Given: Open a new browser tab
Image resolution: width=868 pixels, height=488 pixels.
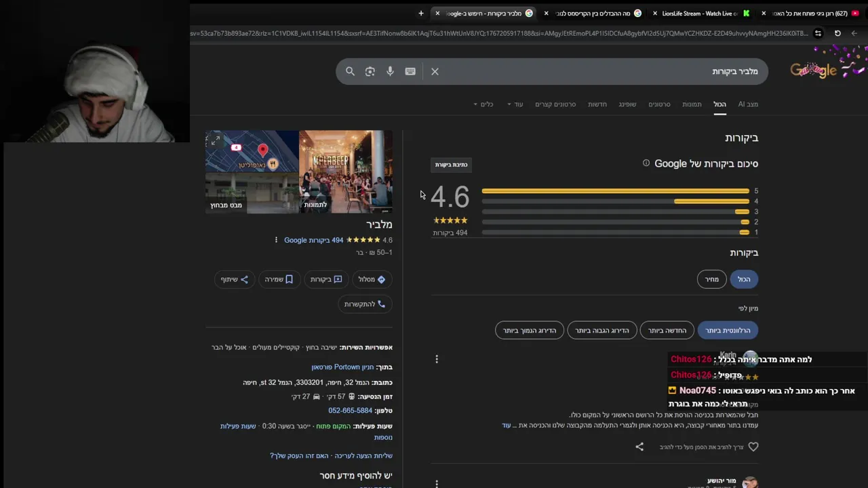Looking at the screenshot, I should tap(421, 13).
